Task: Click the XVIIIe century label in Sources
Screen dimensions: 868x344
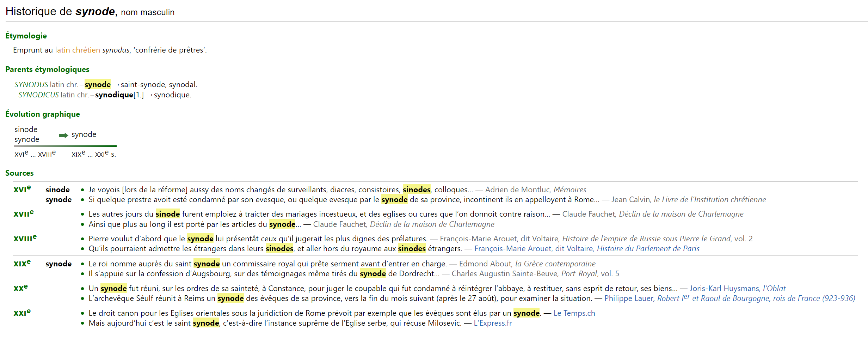Action: tap(25, 238)
